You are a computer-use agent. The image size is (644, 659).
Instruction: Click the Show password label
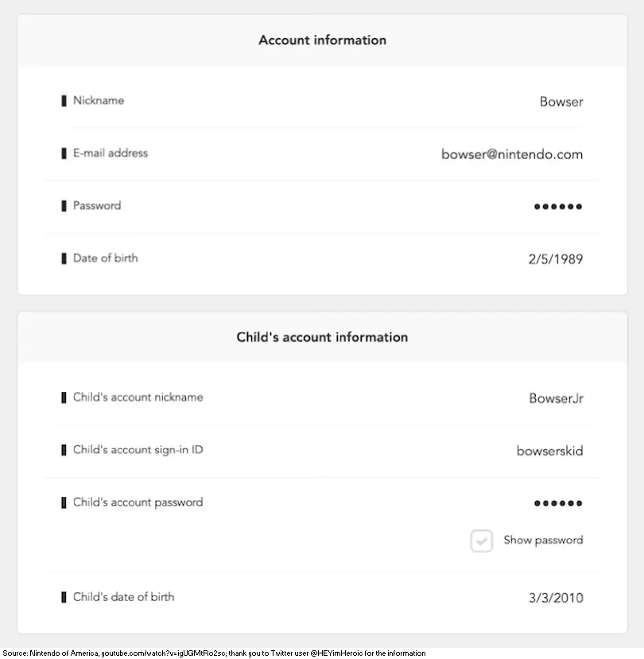point(543,540)
